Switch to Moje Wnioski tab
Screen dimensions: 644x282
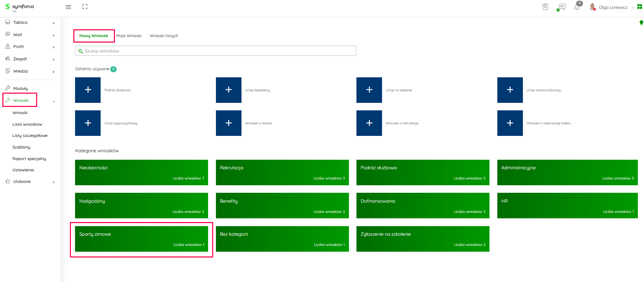[129, 36]
